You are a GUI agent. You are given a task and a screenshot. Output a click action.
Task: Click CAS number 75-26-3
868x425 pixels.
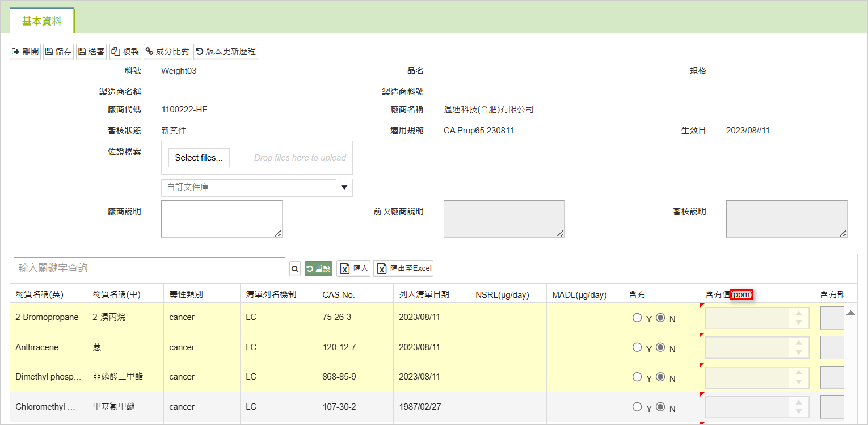(337, 317)
